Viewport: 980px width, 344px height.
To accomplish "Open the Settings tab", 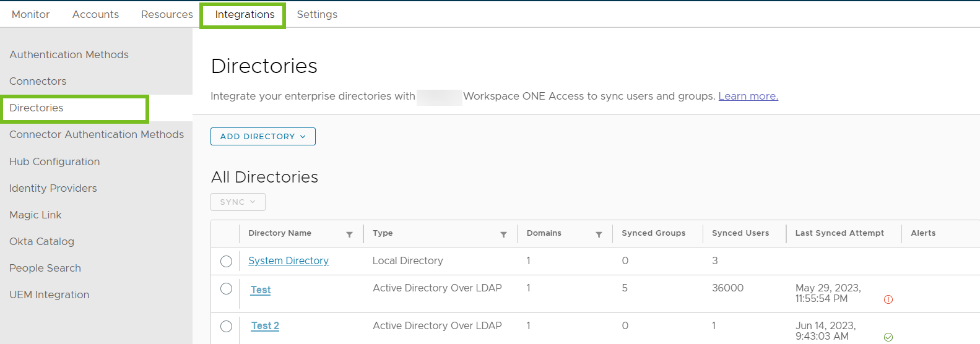I will pyautogui.click(x=317, y=14).
